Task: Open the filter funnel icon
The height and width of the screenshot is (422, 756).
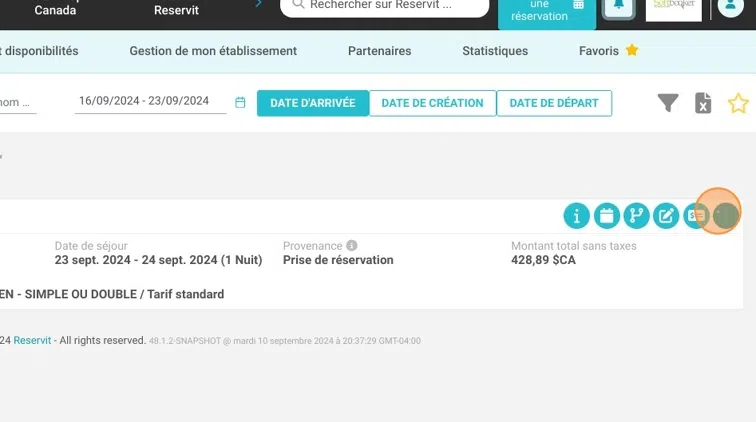Action: point(668,102)
